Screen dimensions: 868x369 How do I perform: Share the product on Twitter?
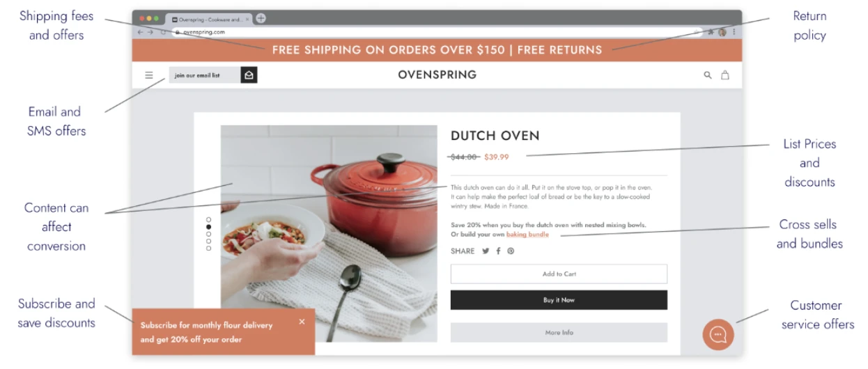[x=486, y=251]
